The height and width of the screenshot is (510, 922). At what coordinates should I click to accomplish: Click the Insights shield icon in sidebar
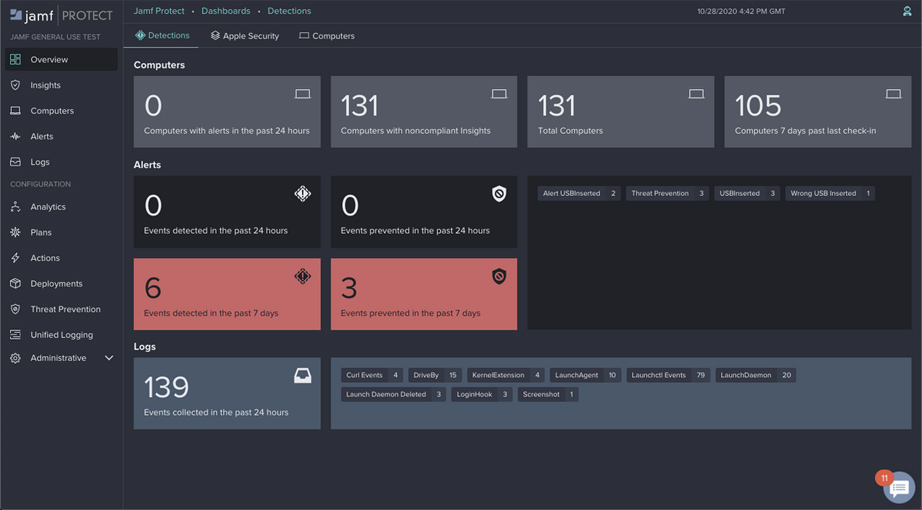point(15,85)
